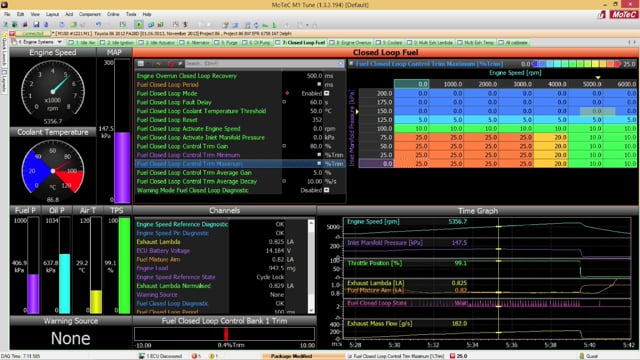This screenshot has height=360, width=640.
Task: Open the Engine Systems workbook dropdown
Action: tap(60, 42)
